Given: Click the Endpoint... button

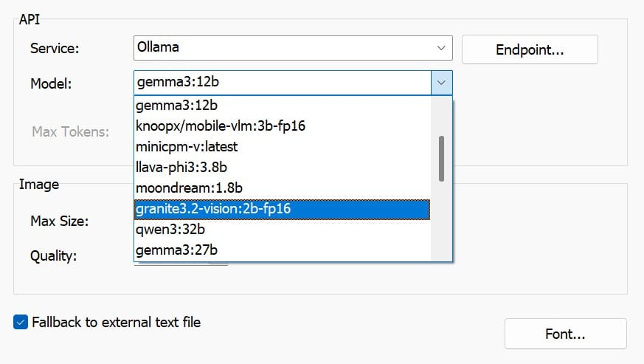Looking at the screenshot, I should pos(530,49).
